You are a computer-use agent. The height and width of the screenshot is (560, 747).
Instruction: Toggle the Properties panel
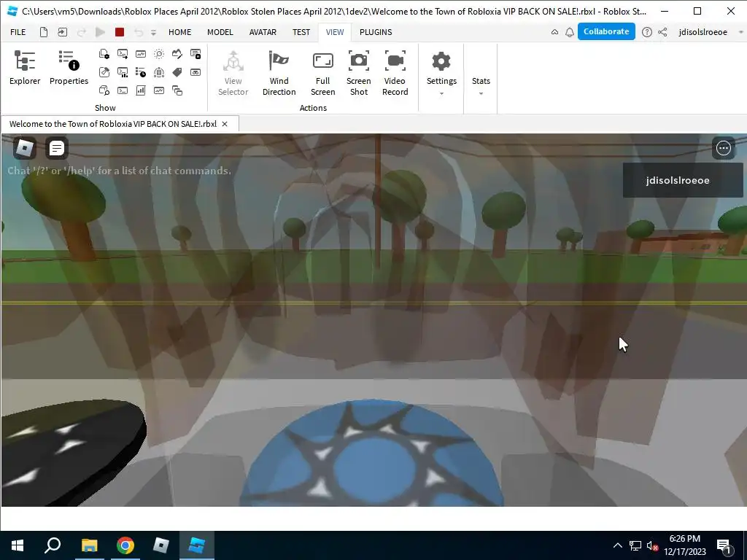click(69, 68)
